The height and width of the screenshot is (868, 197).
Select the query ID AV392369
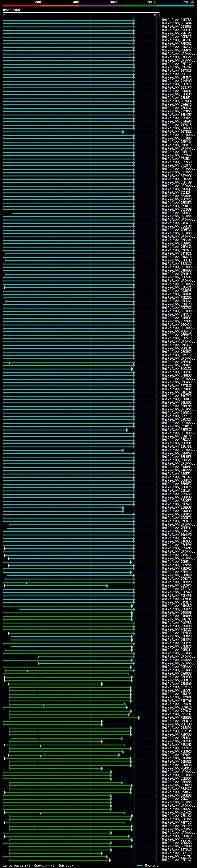11,10
